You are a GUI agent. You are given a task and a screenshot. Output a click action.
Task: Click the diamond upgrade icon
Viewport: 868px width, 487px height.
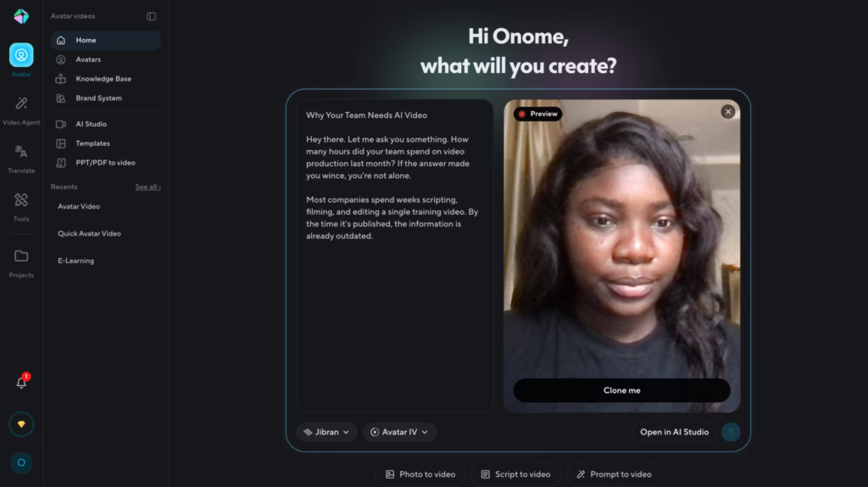coord(21,424)
